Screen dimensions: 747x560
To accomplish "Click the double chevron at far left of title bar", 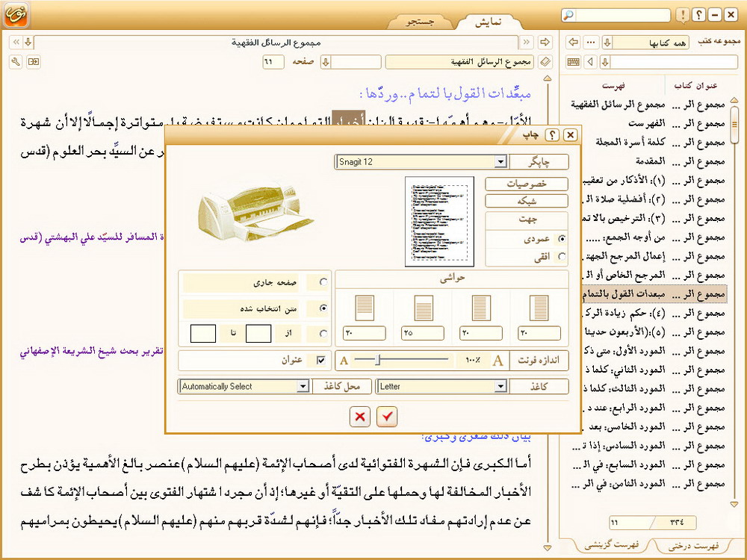I will coord(16,42).
